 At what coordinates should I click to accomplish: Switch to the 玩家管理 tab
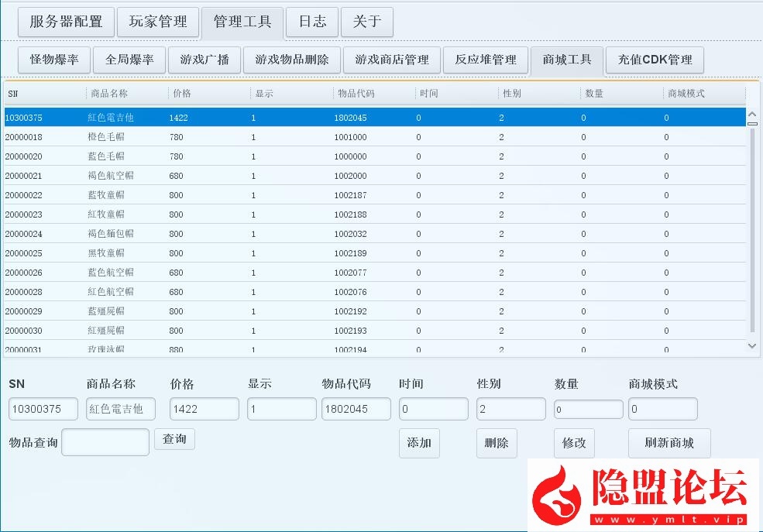158,22
